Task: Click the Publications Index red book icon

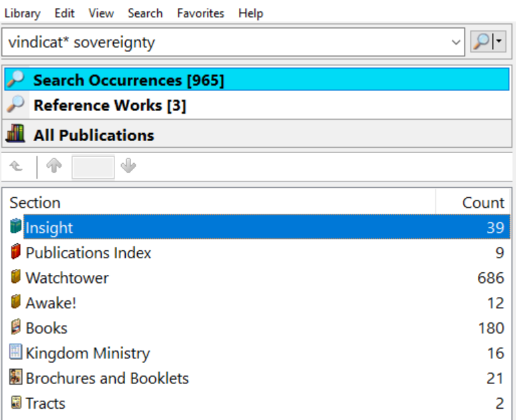Action: tap(15, 251)
